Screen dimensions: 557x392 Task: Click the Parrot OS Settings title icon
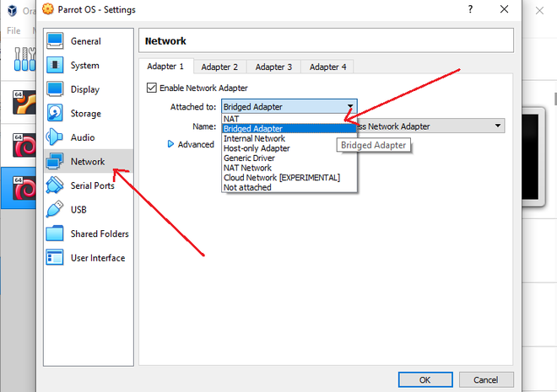pyautogui.click(x=48, y=9)
